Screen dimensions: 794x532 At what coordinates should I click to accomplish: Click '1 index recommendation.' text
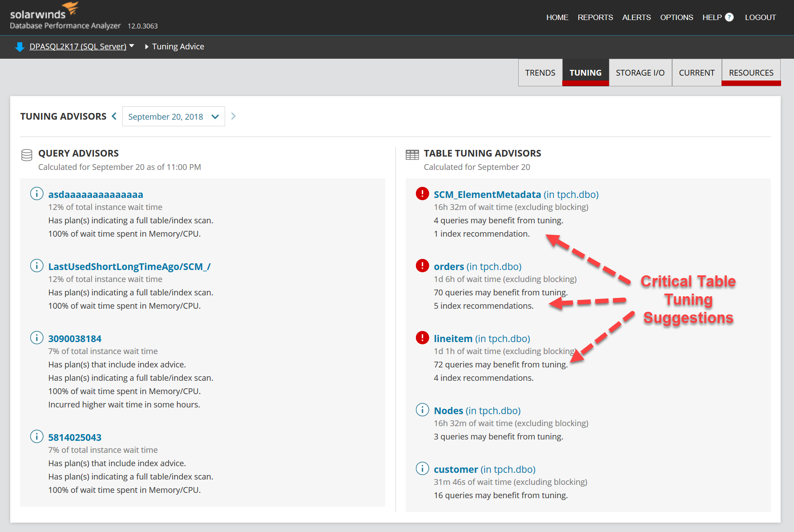(x=482, y=234)
